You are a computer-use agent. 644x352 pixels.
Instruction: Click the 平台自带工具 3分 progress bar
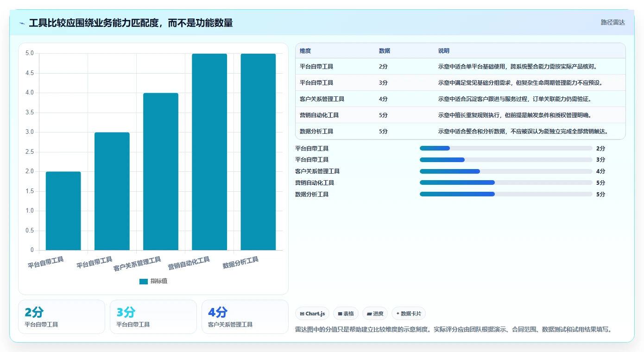(506, 160)
